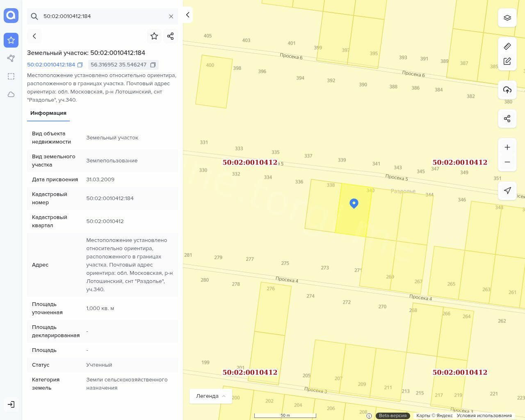This screenshot has height=420, width=525.
Task: Add parcel to favorites with star
Action: [154, 36]
